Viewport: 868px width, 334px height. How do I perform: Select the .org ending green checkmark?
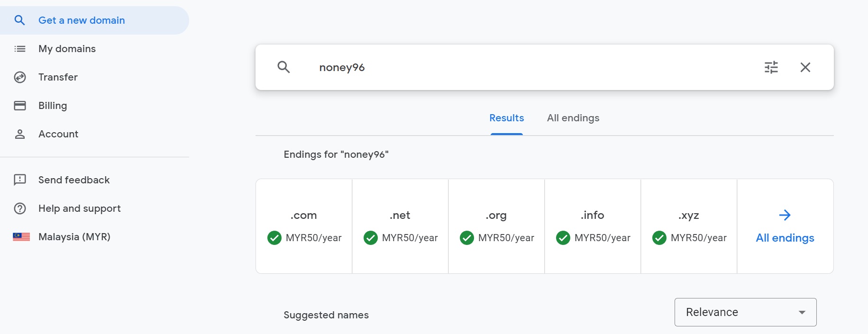(x=467, y=238)
